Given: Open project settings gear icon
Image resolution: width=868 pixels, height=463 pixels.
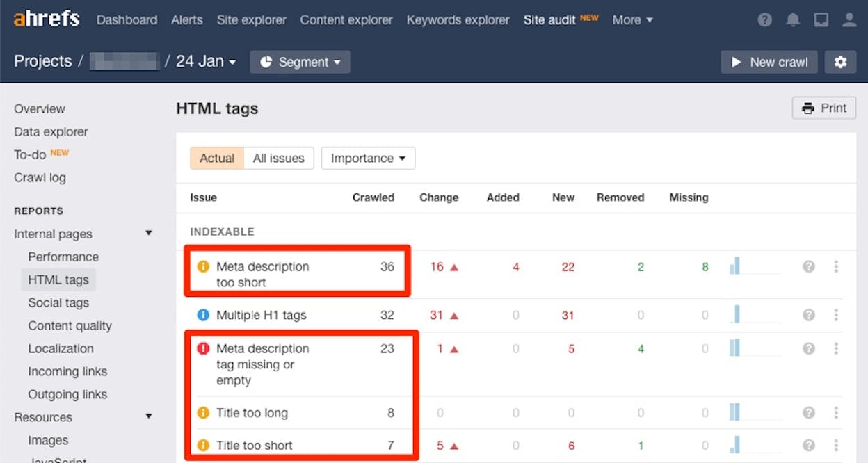Looking at the screenshot, I should pos(840,62).
